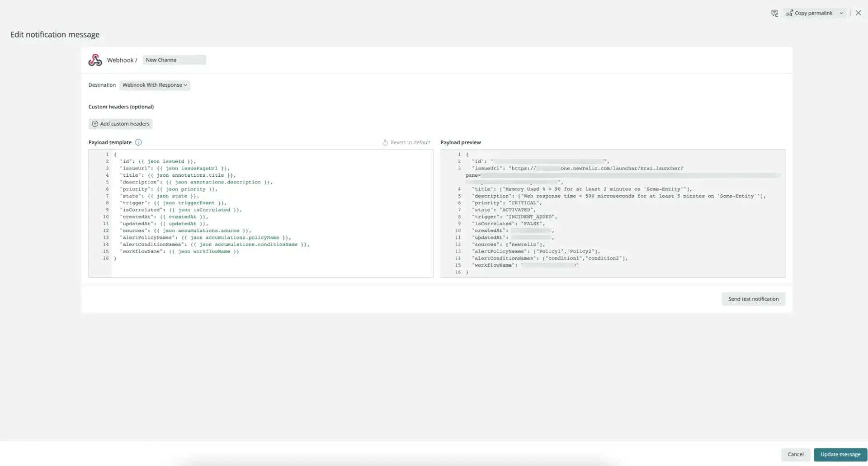The image size is (868, 466).
Task: Click Revert to default
Action: pos(406,142)
